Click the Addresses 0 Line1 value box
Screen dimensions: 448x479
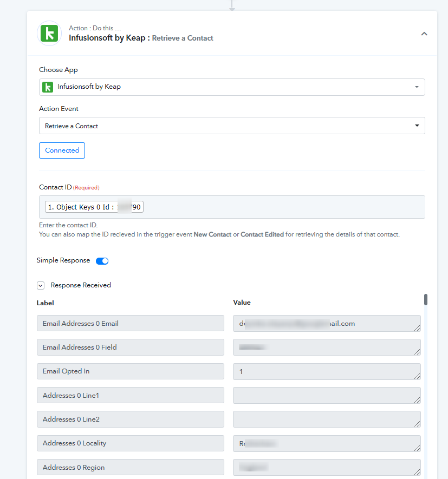pyautogui.click(x=327, y=395)
